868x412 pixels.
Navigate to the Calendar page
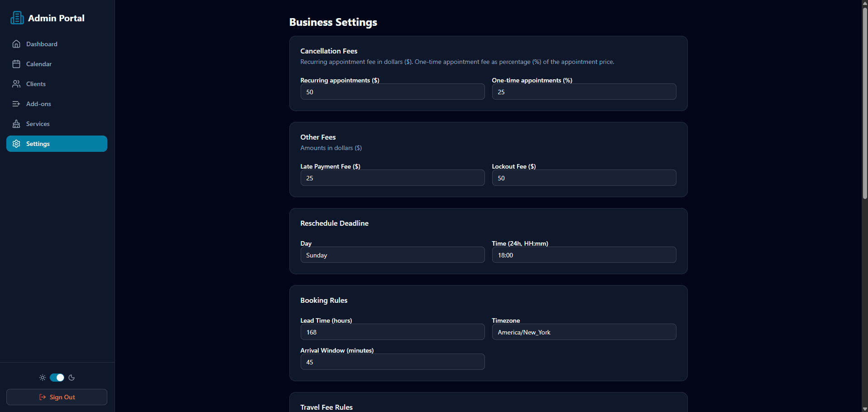coord(40,63)
